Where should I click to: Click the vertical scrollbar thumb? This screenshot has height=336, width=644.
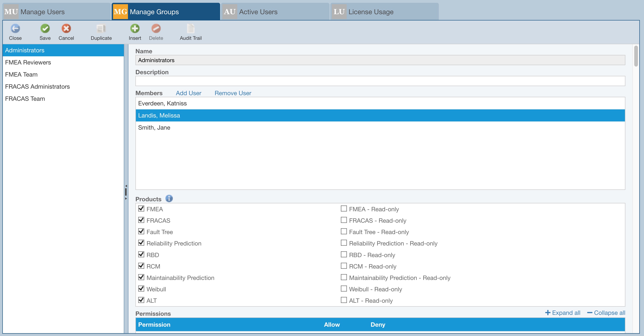(636, 56)
